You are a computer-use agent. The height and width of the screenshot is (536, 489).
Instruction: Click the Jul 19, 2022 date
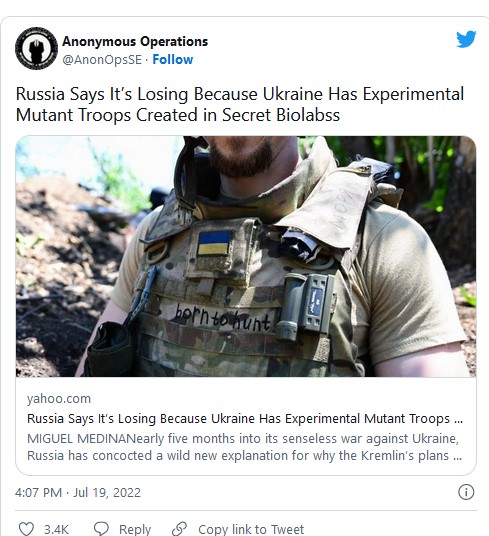pos(107,493)
